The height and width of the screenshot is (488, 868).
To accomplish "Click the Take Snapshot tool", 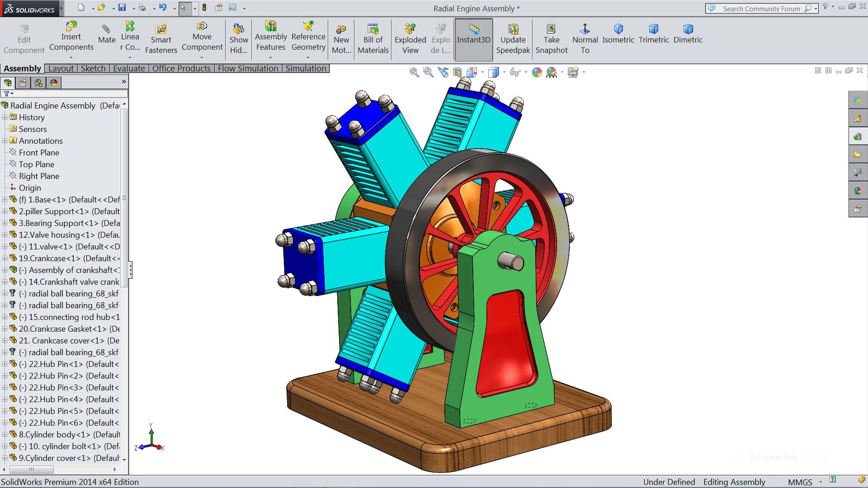I will coord(552,38).
